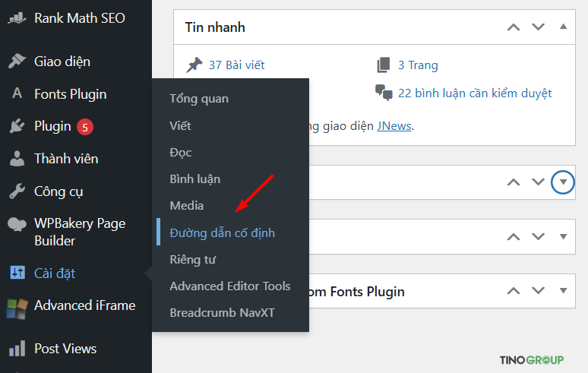
Task: Click the pushpin icon next to 37 Bài viết
Action: click(x=194, y=65)
